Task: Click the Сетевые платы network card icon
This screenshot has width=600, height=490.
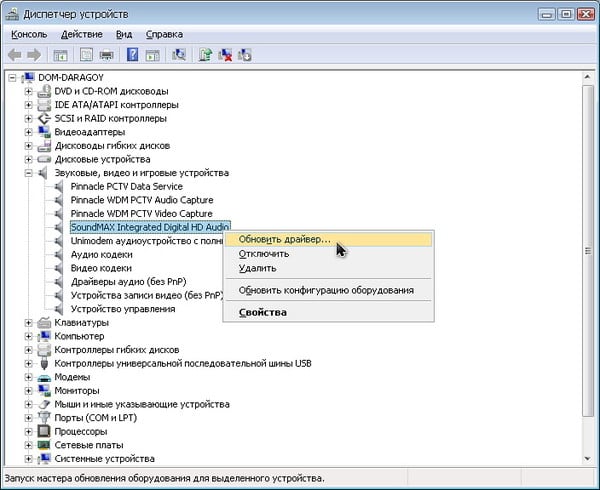Action: point(44,445)
